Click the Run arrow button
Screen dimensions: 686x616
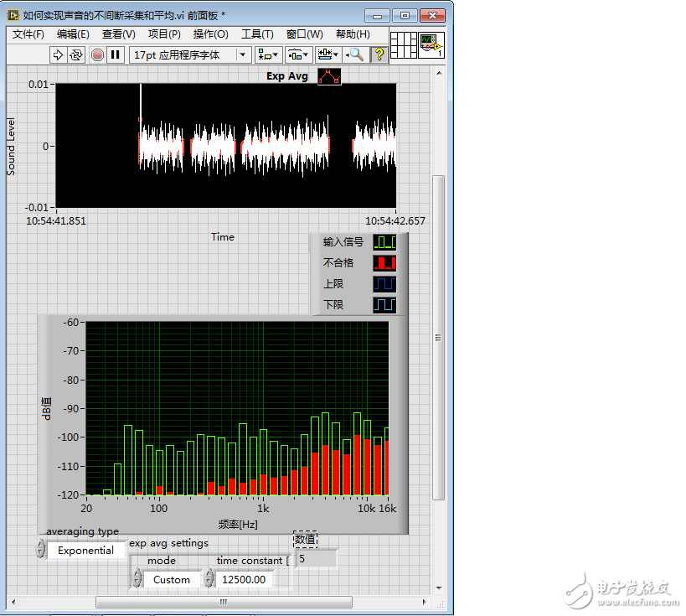(58, 54)
